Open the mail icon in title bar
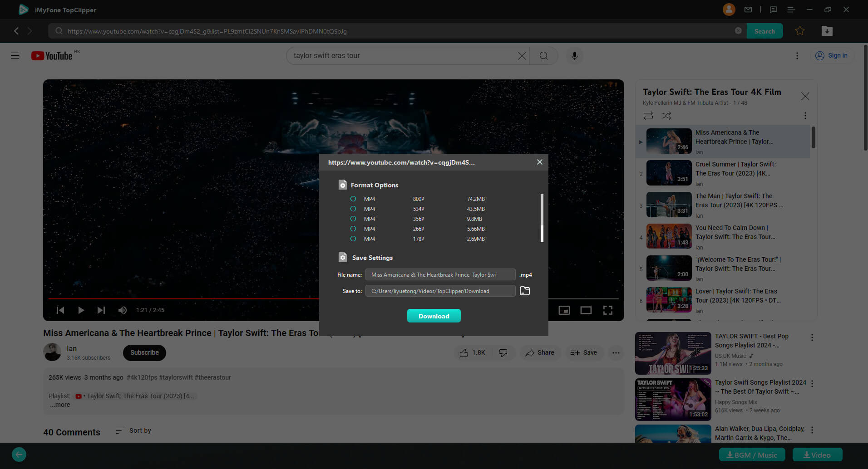 (748, 10)
